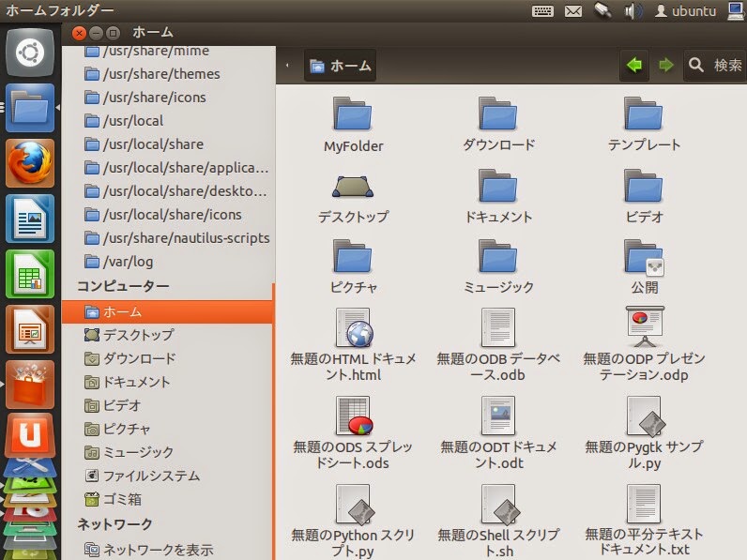Select the 無題のODT ドキュメント.odt file
Screen dimensions: 747x560
point(497,416)
